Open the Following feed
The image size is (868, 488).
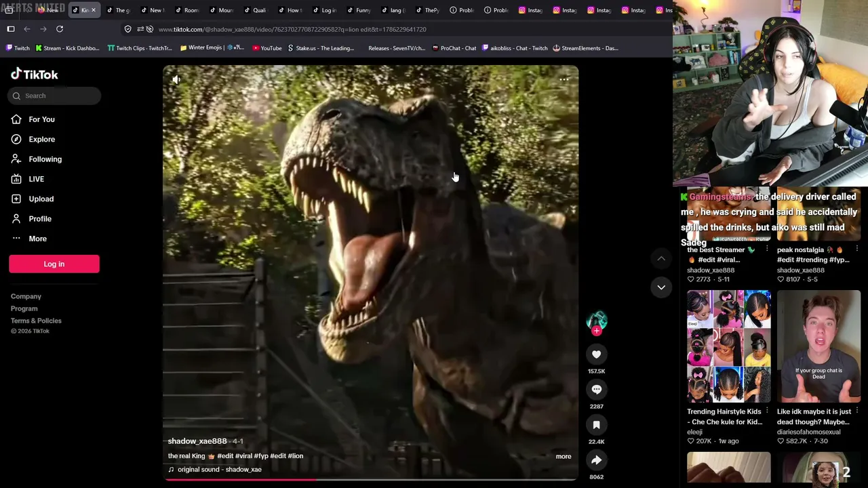coord(45,159)
